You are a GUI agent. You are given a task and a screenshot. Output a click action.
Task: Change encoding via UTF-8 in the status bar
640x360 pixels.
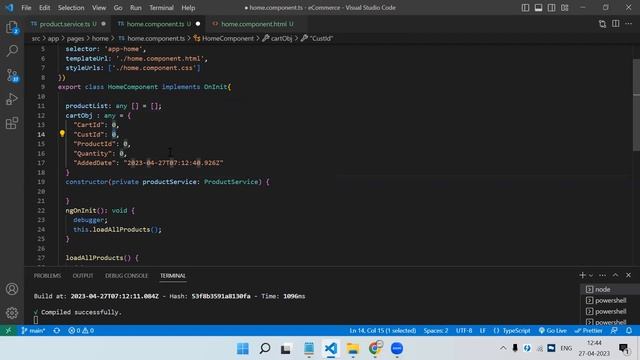click(x=464, y=330)
